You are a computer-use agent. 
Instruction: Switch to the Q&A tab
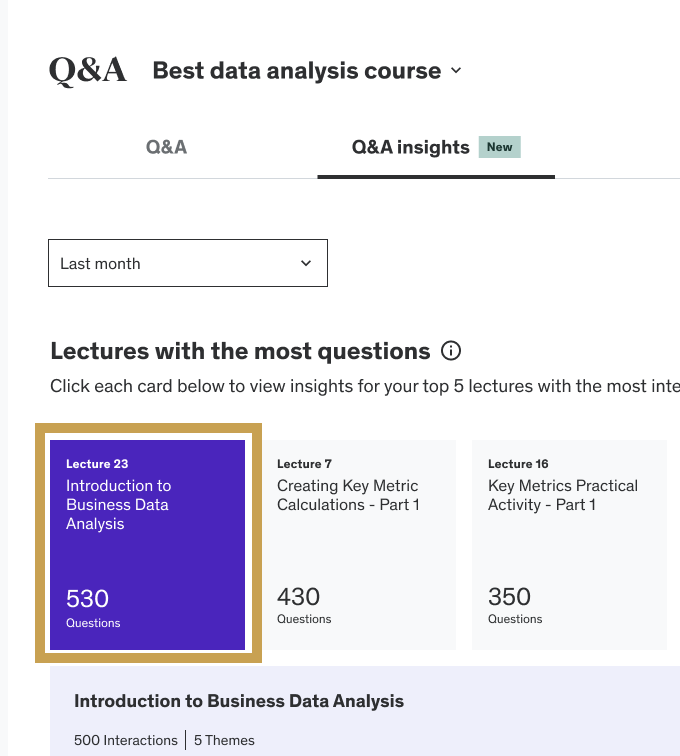coord(166,147)
